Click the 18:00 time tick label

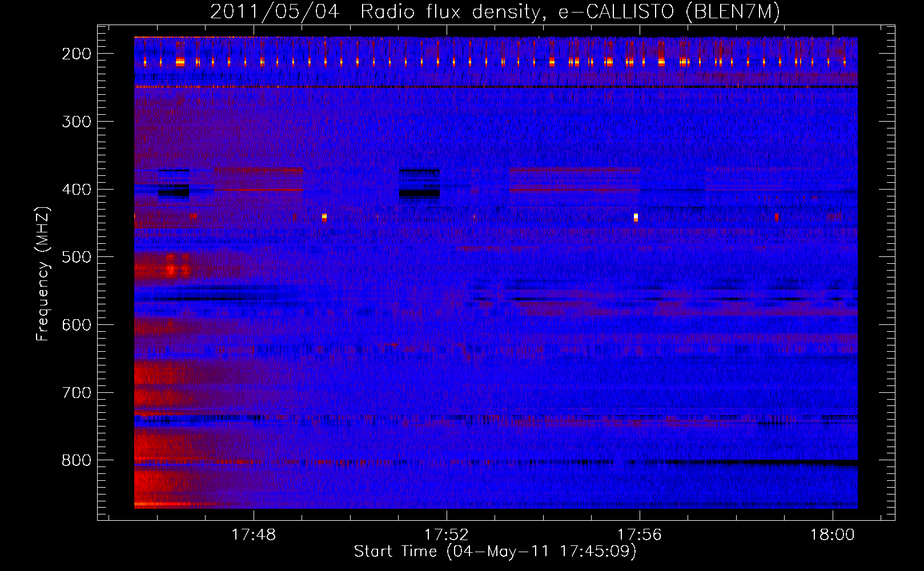(833, 534)
